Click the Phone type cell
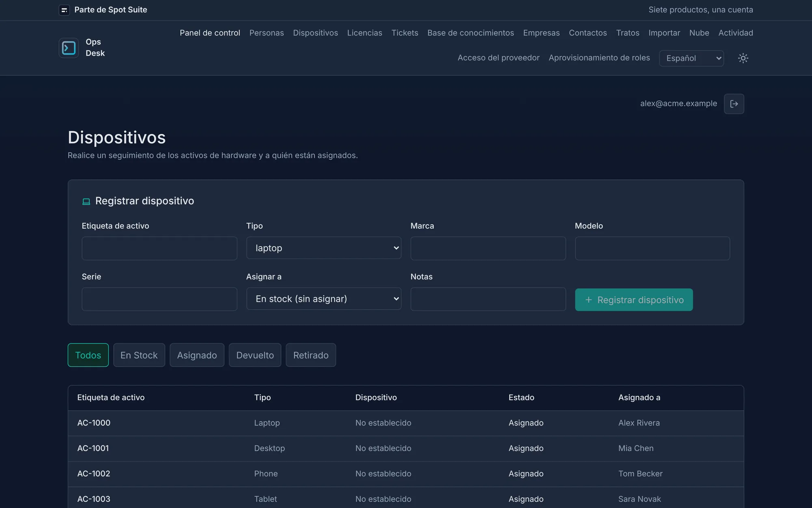The width and height of the screenshot is (812, 508). (x=266, y=474)
